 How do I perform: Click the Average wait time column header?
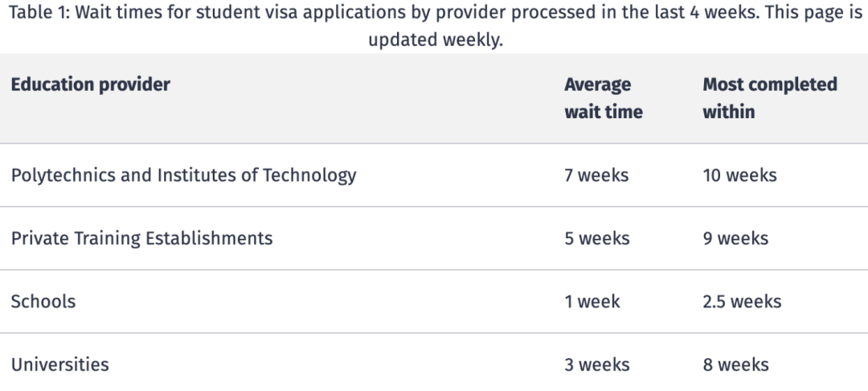tap(604, 98)
